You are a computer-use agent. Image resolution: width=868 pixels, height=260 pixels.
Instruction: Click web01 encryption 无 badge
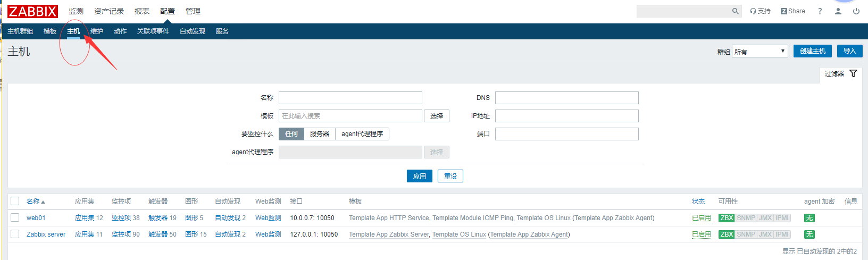(x=809, y=218)
